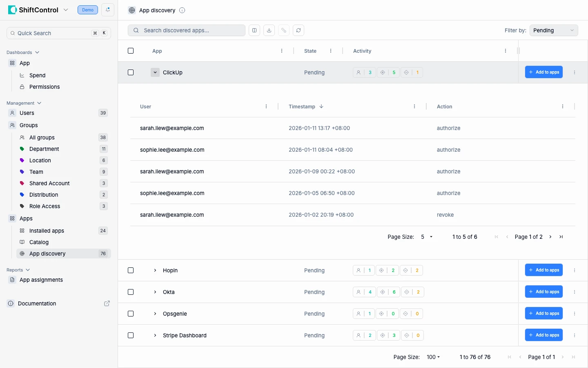Click Add to apps for Stripe Dashboard
Screen dimensions: 588x368
(543, 335)
